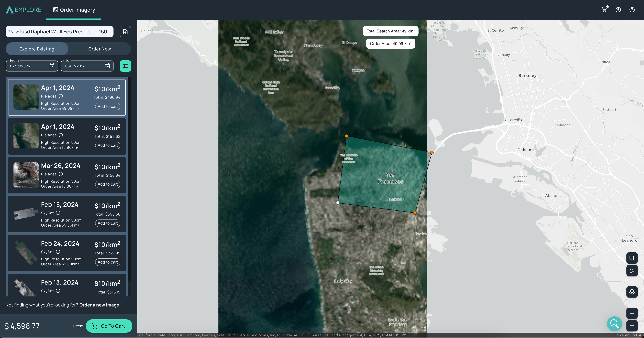Viewport: 644px width, 338px height.
Task: Open the search filters settings button
Action: 125,66
